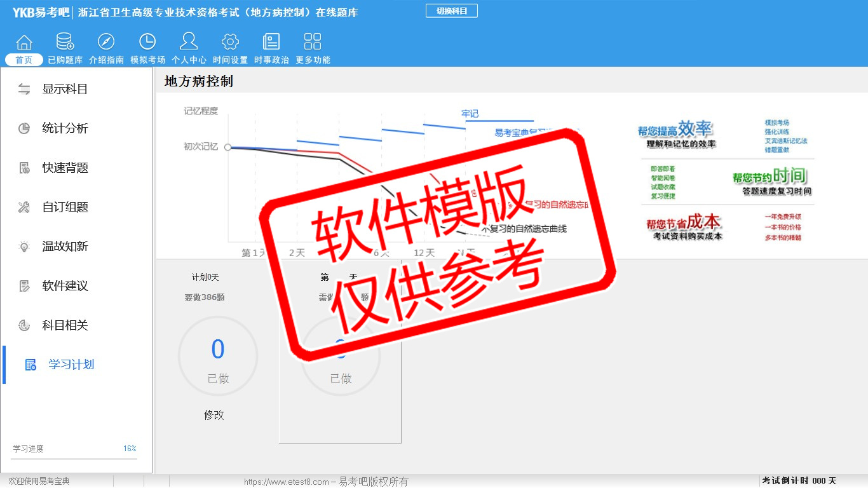Select the 首页 tab label

[24, 60]
